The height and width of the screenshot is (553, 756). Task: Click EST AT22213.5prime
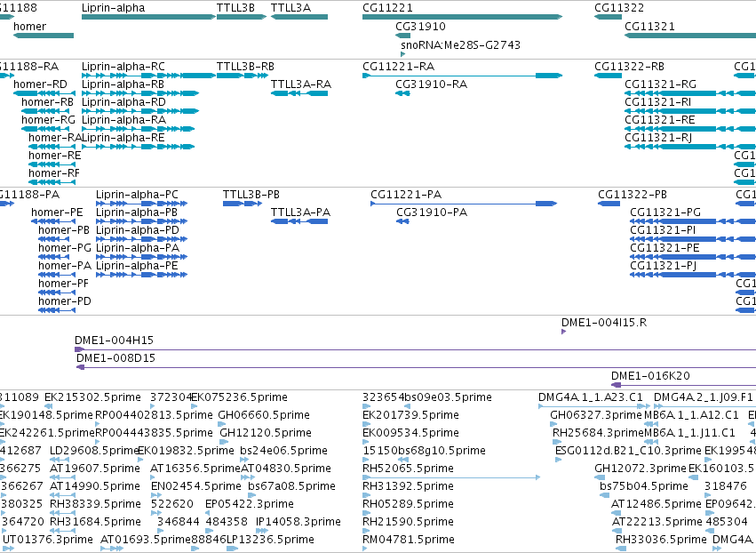click(657, 522)
